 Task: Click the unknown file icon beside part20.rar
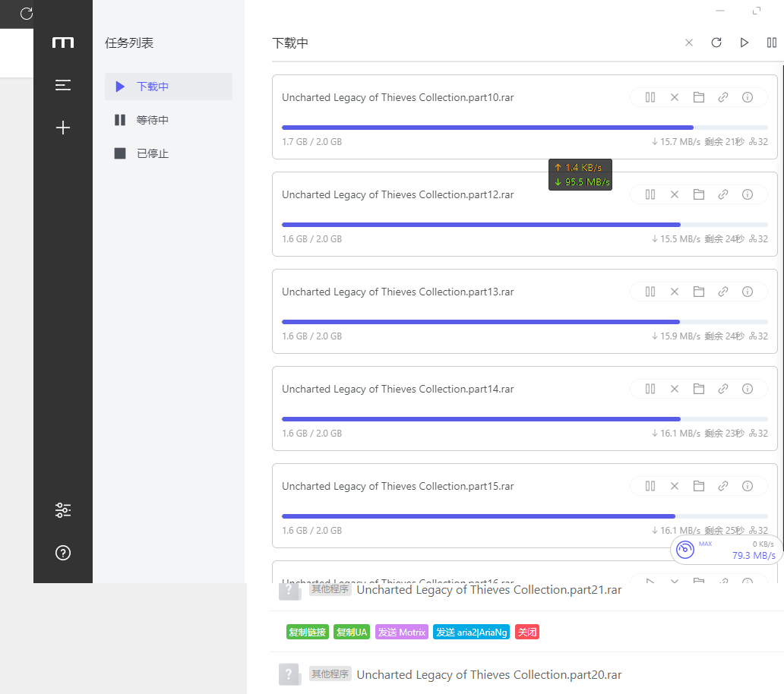tap(289, 675)
